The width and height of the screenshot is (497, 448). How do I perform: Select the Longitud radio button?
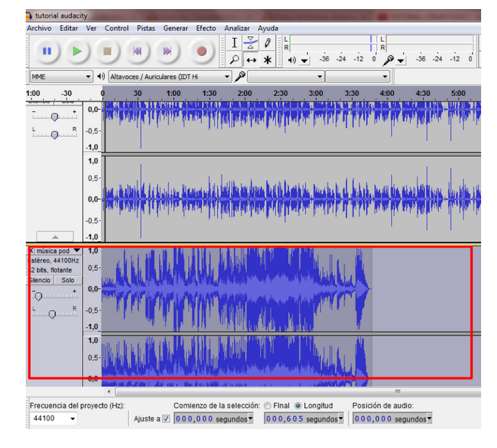298,406
